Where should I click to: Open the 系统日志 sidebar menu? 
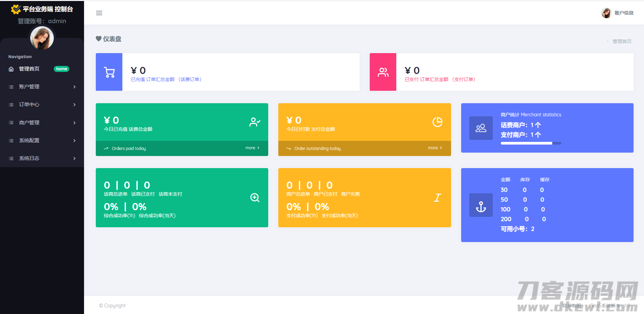tap(42, 158)
